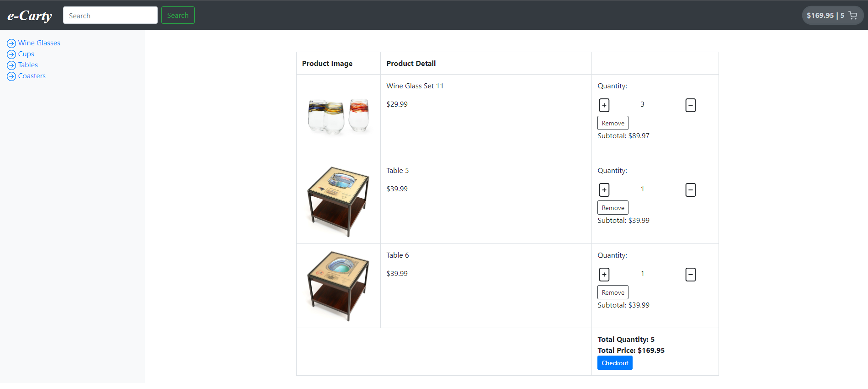Go to Cups category
The image size is (868, 389).
point(26,54)
